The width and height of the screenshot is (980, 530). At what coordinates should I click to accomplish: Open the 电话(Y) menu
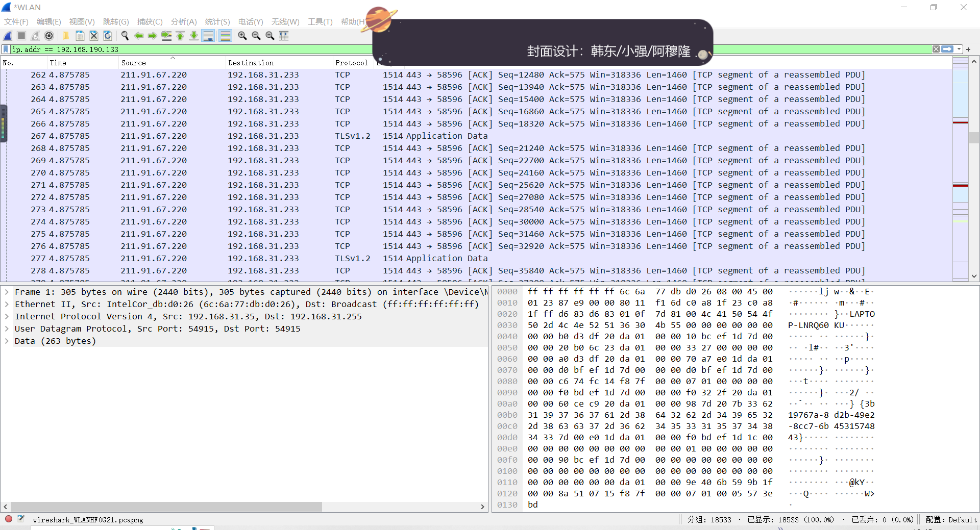[251, 22]
